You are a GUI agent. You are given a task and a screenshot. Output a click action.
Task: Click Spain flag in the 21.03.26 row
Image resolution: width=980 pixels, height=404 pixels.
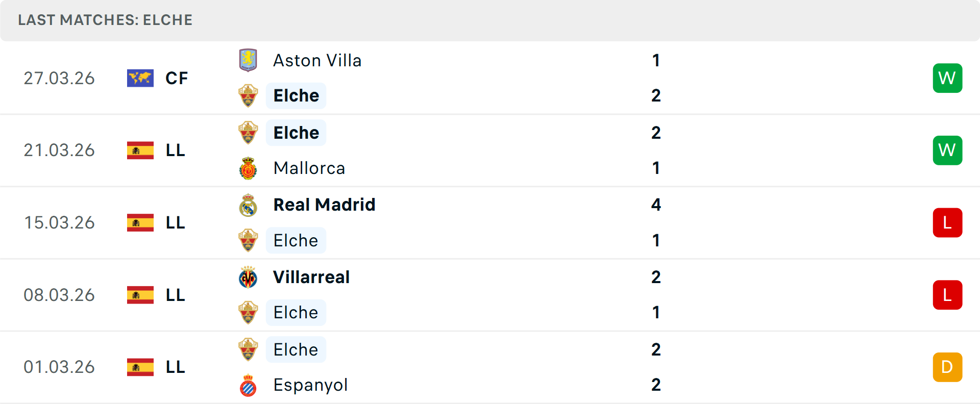pos(140,150)
